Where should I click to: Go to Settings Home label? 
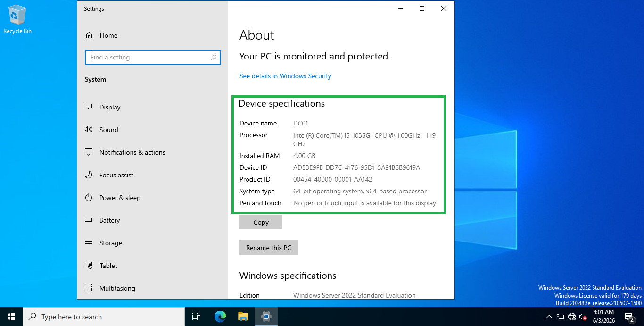(x=108, y=35)
